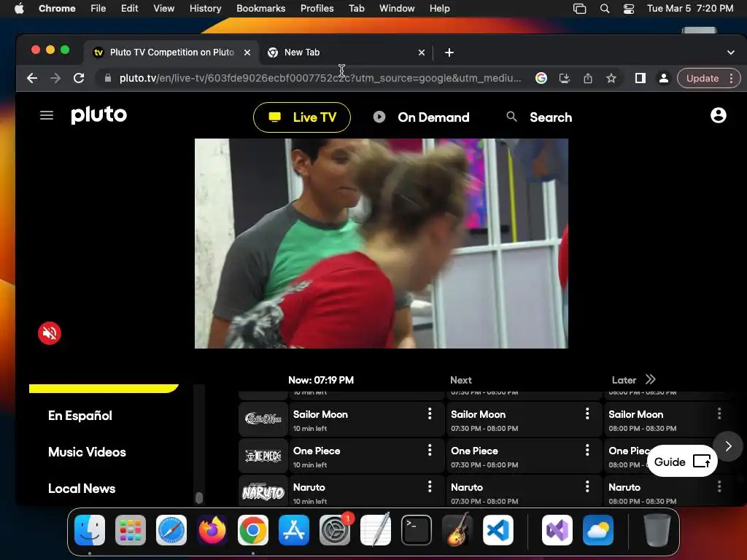This screenshot has width=747, height=560.
Task: Toggle Chrome side panel
Action: pyautogui.click(x=640, y=78)
